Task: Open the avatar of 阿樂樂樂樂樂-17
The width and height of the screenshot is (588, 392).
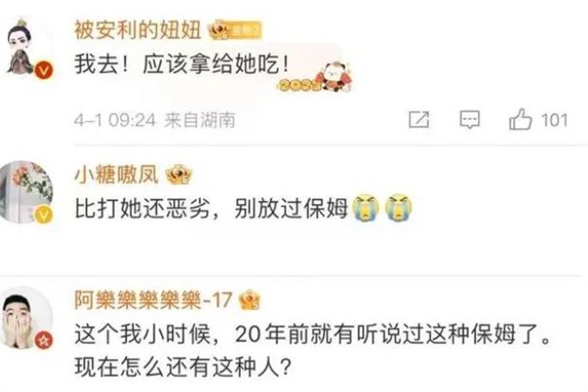Action: [x=27, y=317]
